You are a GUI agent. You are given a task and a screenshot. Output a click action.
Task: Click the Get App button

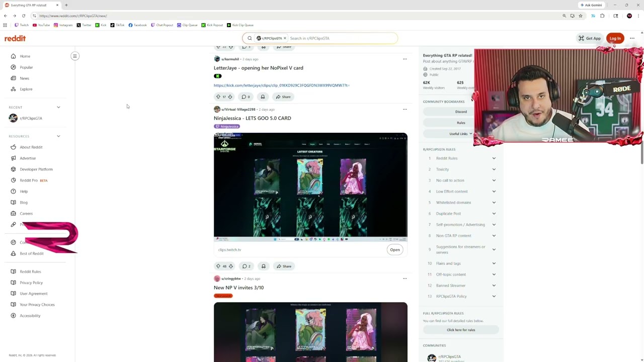point(590,38)
